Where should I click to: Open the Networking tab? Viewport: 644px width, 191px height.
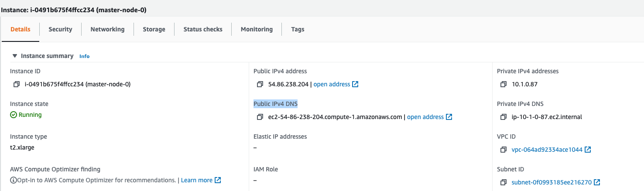[x=107, y=29]
